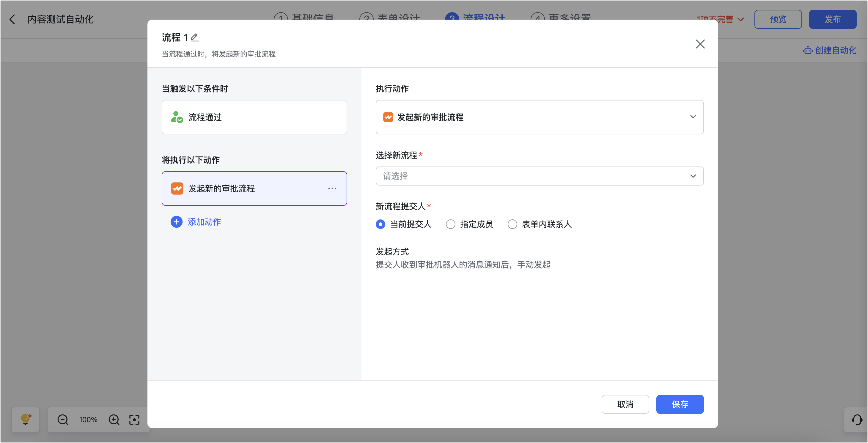The height and width of the screenshot is (443, 868).
Task: Open the three-dots menu on 发起新的审批流程 action
Action: tap(332, 188)
